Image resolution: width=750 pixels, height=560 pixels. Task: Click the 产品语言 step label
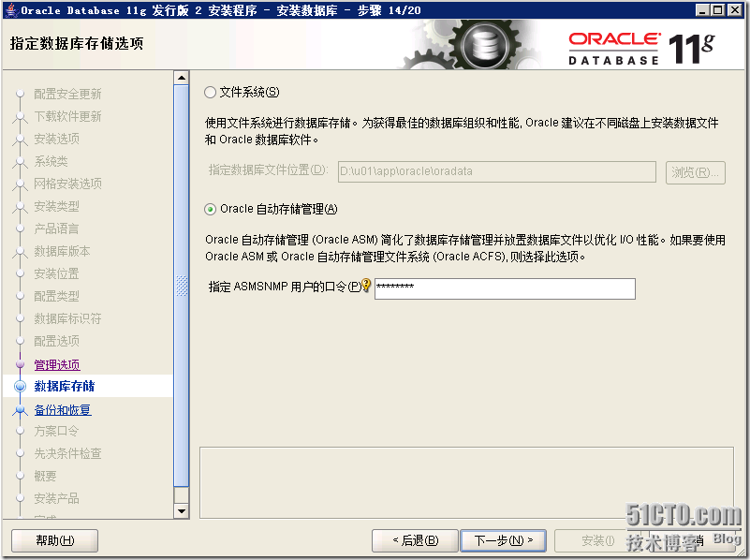tap(56, 229)
